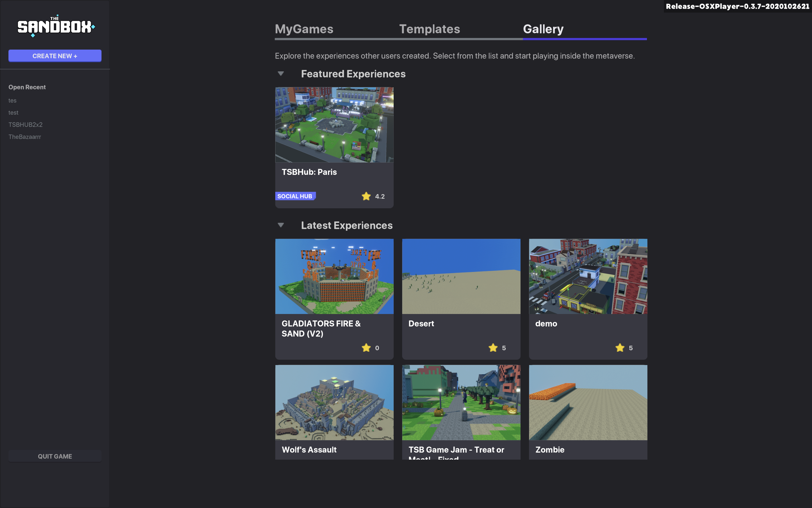The width and height of the screenshot is (812, 508).
Task: Click the star icon on TSBHub: Paris card
Action: [366, 196]
